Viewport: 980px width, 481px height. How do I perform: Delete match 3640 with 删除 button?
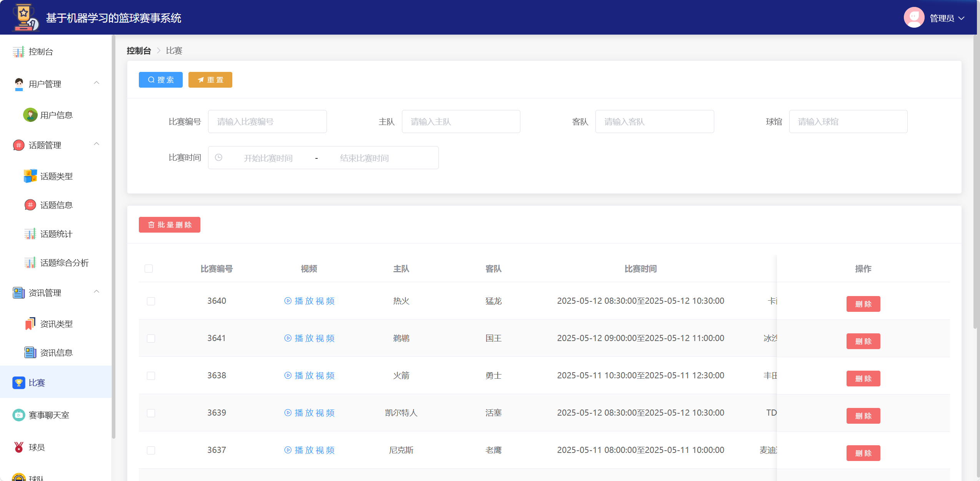point(863,304)
